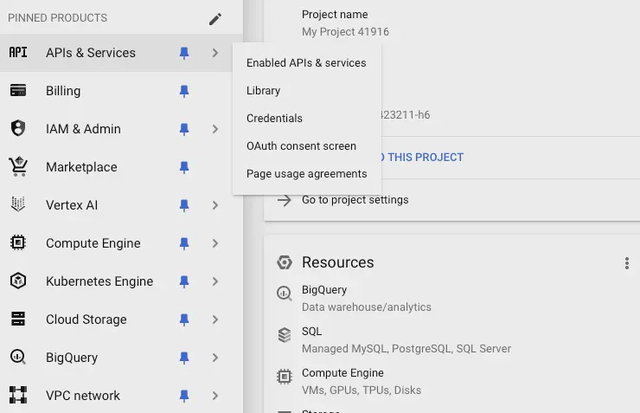Open the Resources card three-dot menu
Screen dimensions: 640x413
[627, 263]
